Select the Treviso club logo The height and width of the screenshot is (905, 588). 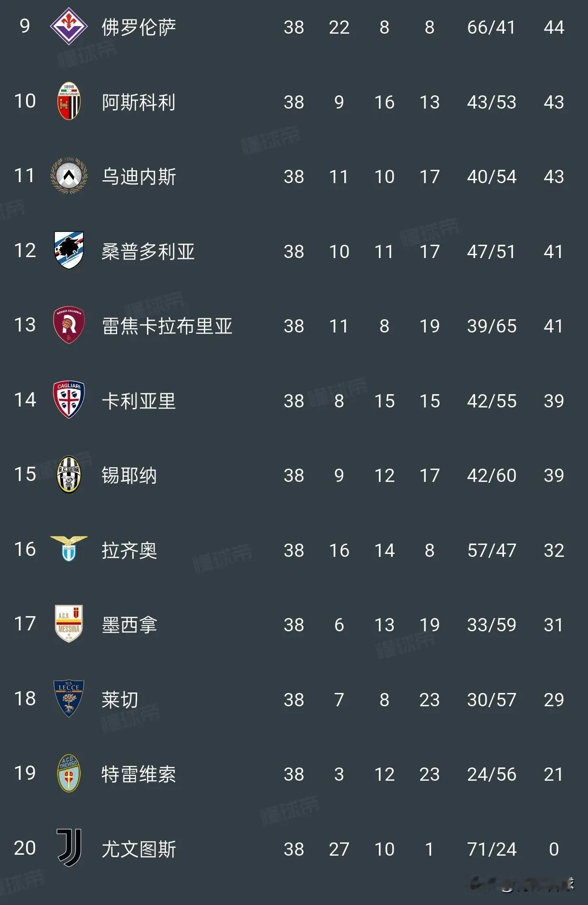tap(69, 773)
